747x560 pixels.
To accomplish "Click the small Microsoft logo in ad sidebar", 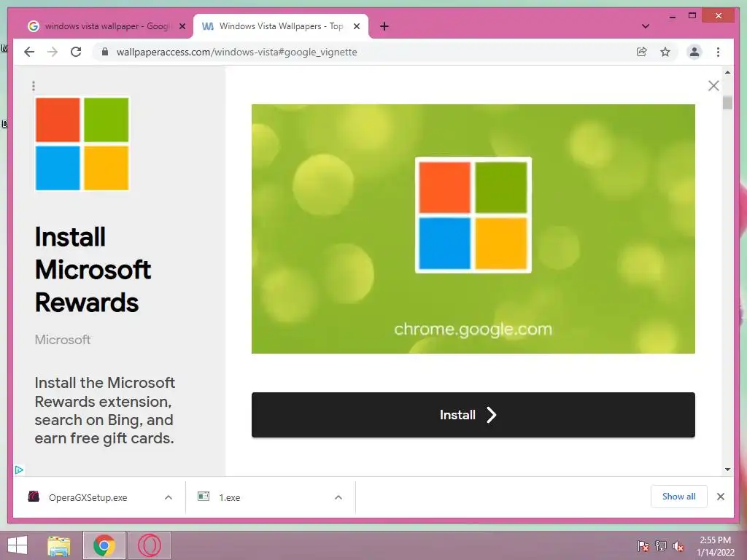I will point(82,144).
